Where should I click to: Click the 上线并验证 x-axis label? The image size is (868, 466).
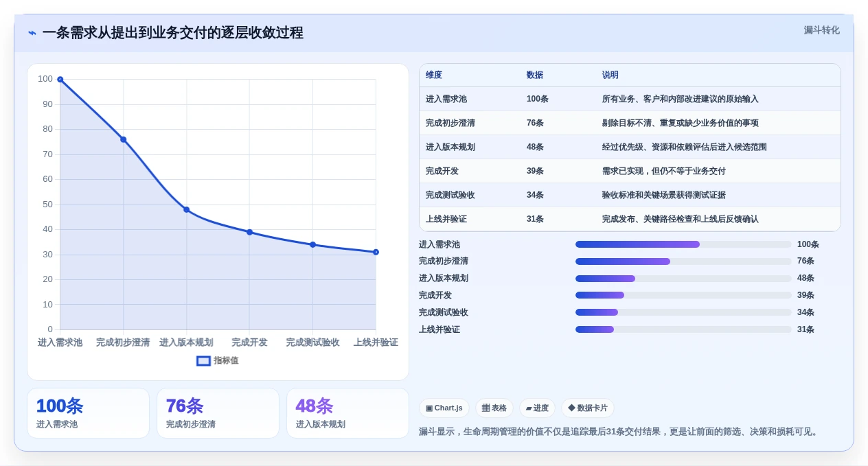(x=376, y=342)
